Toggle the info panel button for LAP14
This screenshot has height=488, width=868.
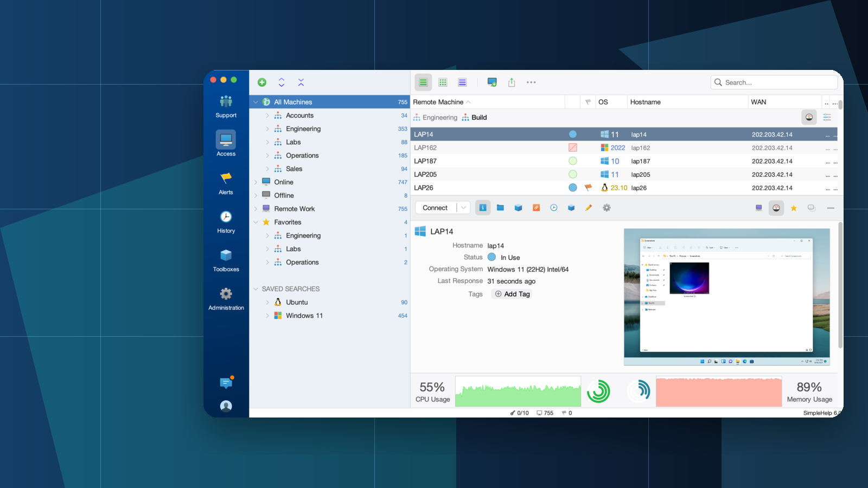point(482,208)
